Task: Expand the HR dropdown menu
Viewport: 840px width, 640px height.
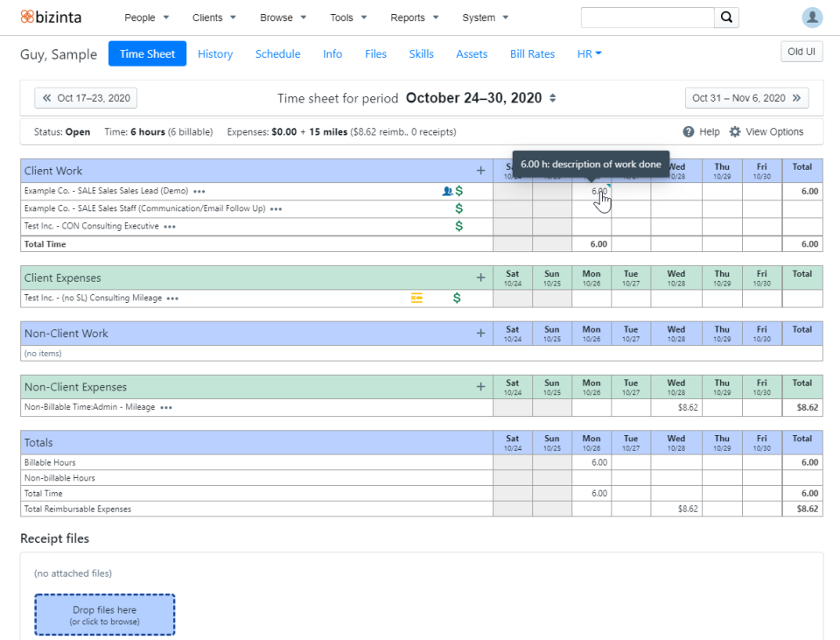Action: click(x=589, y=53)
